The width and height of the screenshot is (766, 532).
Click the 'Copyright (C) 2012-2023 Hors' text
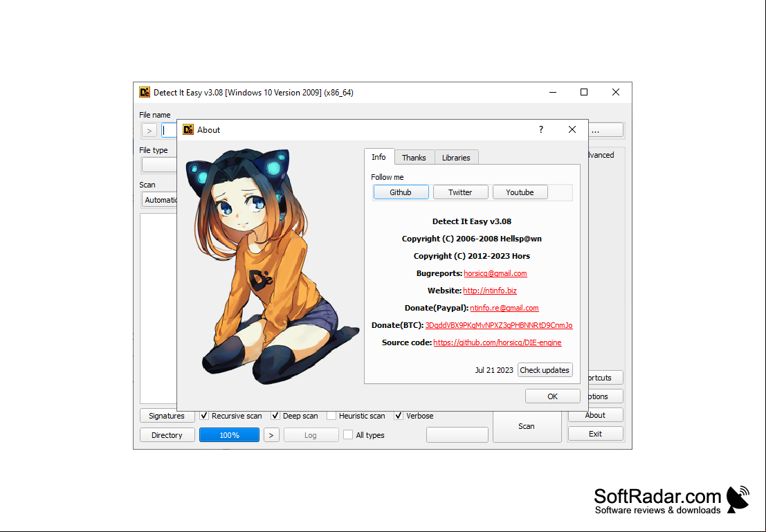pos(472,256)
